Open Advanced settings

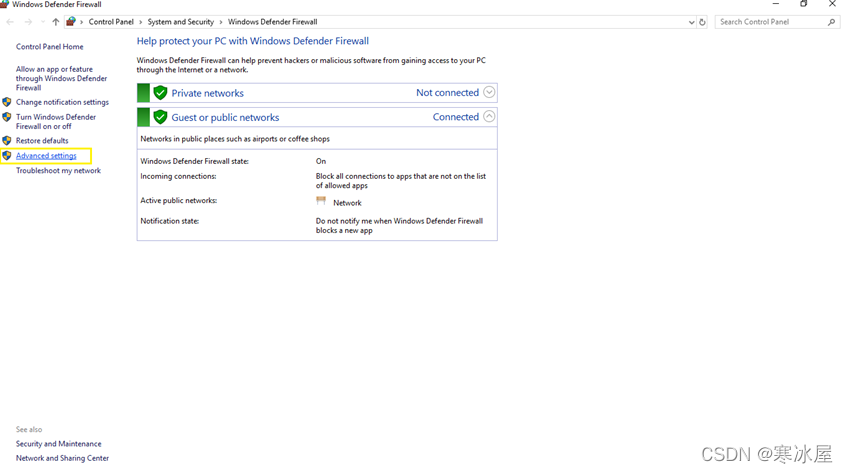click(x=46, y=156)
